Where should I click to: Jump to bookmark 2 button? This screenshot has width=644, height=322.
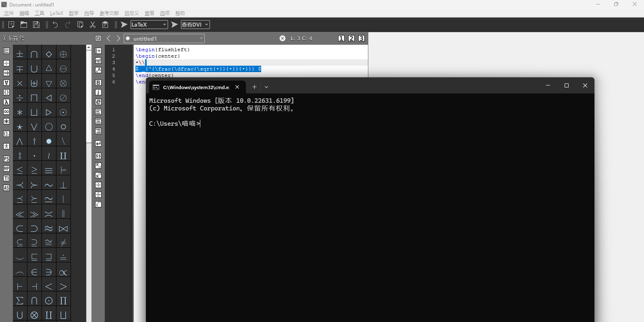351,38
